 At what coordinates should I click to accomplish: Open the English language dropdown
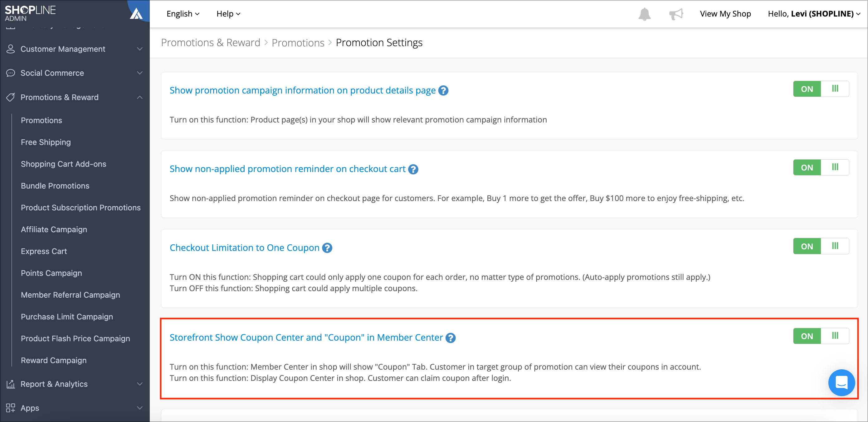click(183, 14)
